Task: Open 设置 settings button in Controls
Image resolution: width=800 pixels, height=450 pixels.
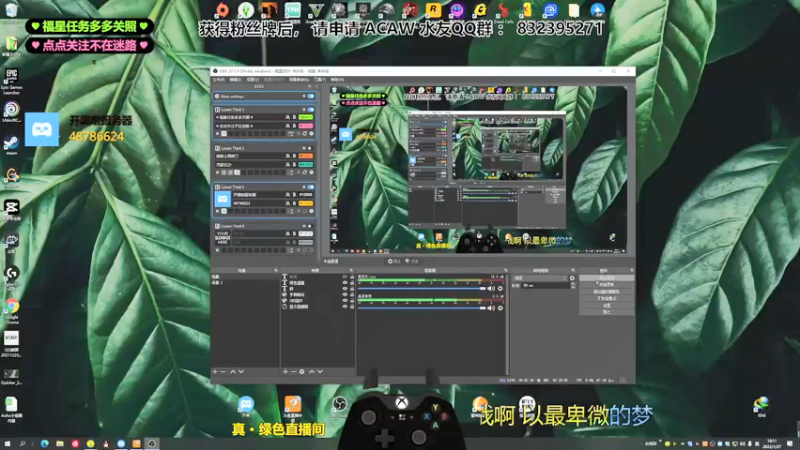Action: 607,306
